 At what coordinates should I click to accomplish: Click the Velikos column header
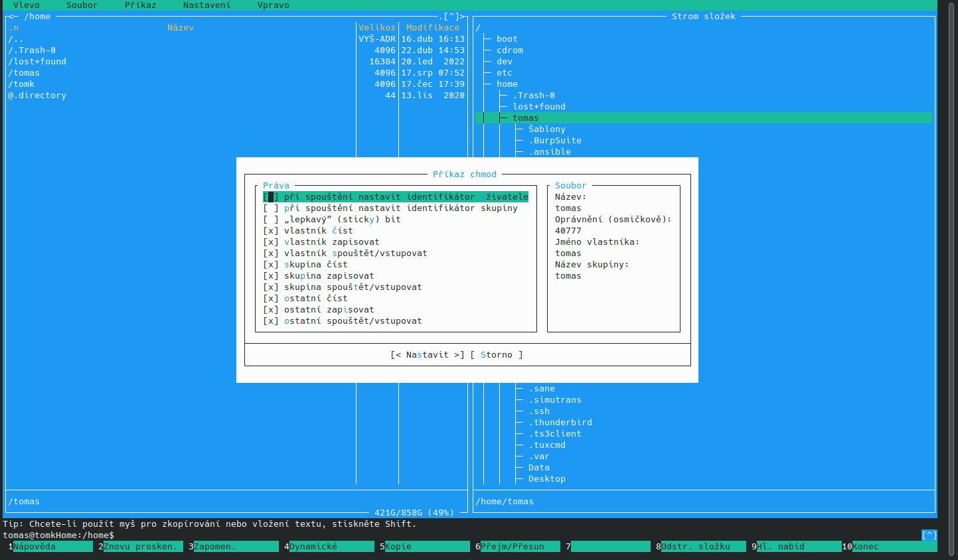(377, 28)
